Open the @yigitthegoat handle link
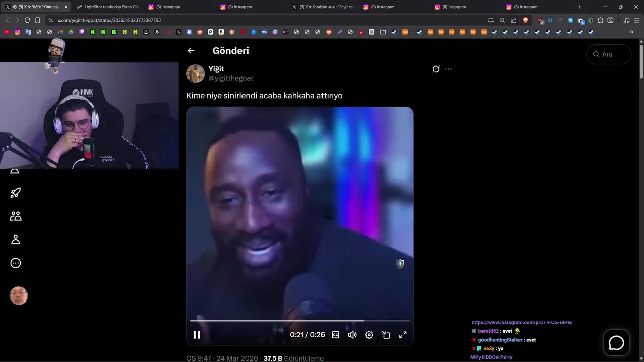 point(231,78)
